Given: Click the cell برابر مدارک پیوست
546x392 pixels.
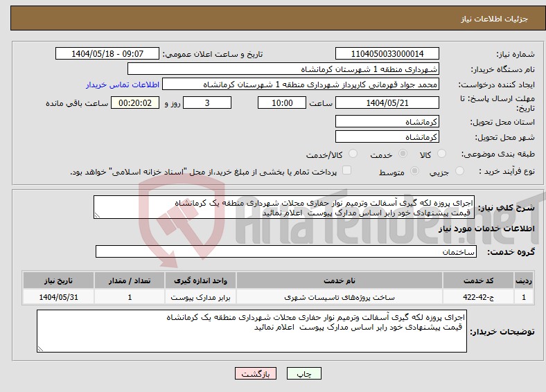Looking at the screenshot, I should (200, 297).
